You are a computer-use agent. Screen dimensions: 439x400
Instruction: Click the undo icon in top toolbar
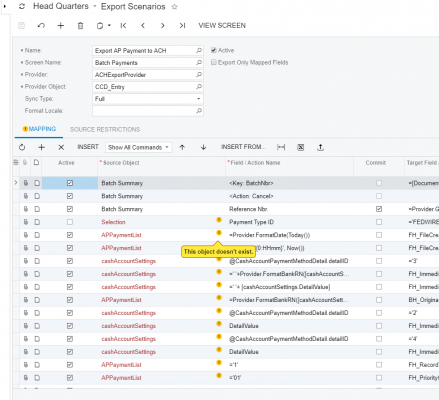click(x=41, y=26)
